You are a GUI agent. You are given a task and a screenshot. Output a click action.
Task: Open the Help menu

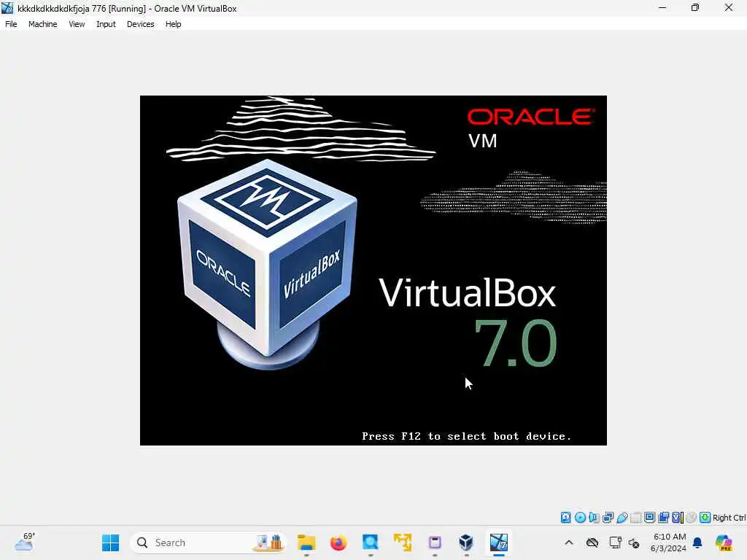coord(174,24)
